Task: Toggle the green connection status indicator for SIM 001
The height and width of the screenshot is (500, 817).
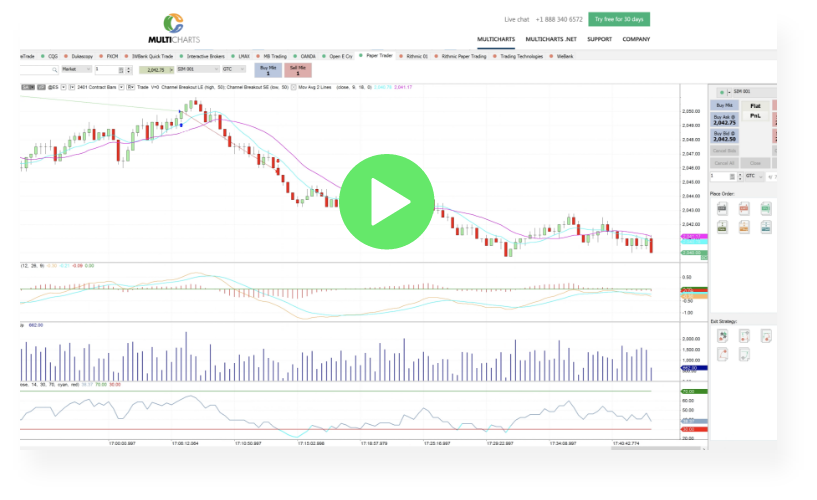Action: (720, 91)
